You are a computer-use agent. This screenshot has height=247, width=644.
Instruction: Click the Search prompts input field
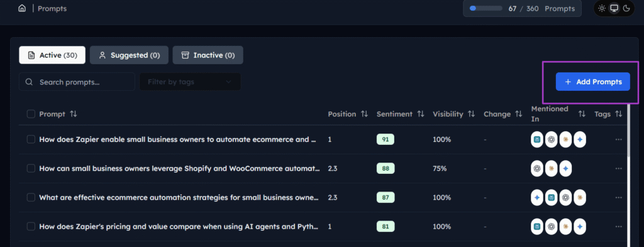tap(77, 82)
